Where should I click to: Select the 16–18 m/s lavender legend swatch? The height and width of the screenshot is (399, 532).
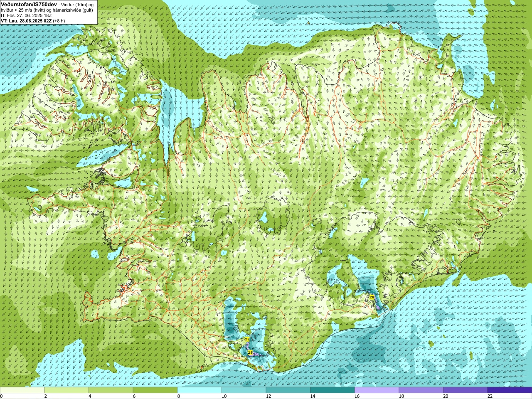[377, 390]
